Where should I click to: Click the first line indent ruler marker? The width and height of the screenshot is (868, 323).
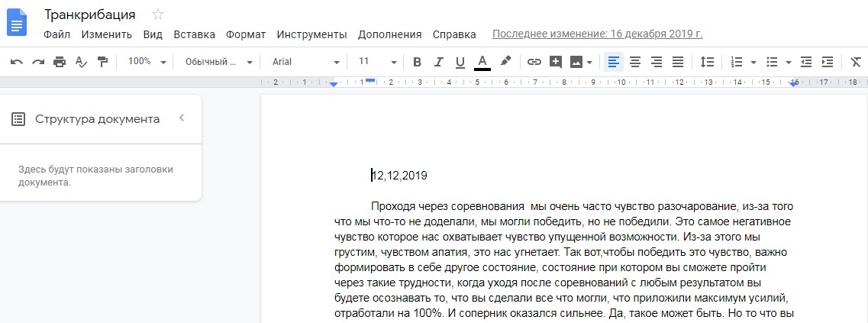click(370, 81)
